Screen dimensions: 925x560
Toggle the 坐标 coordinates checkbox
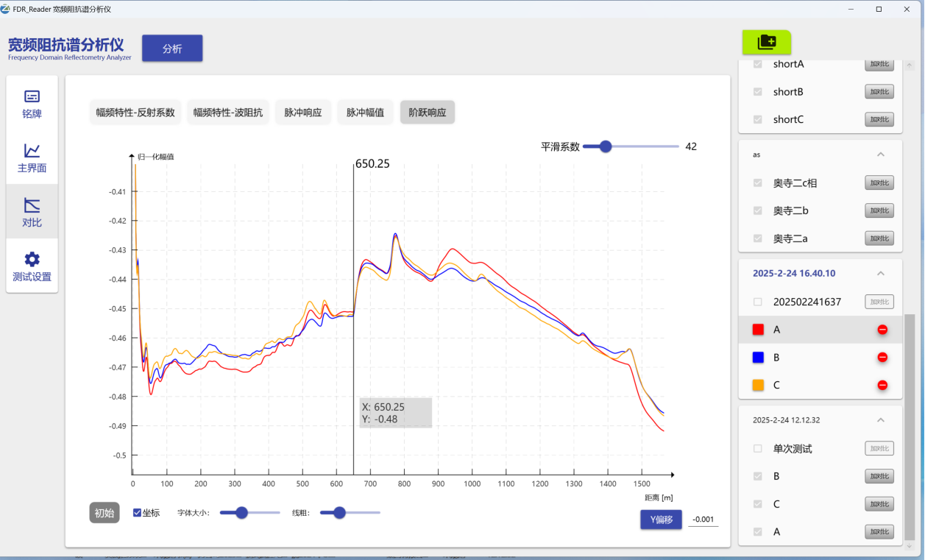coord(137,512)
